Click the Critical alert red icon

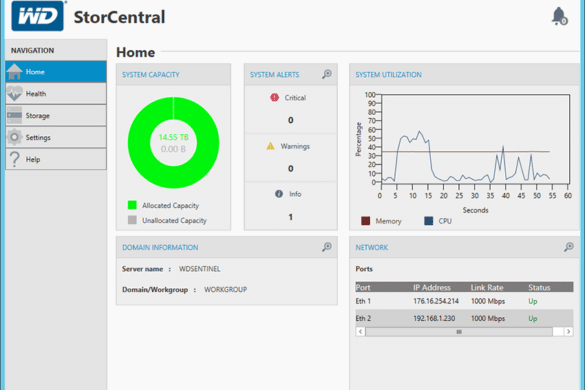(274, 97)
